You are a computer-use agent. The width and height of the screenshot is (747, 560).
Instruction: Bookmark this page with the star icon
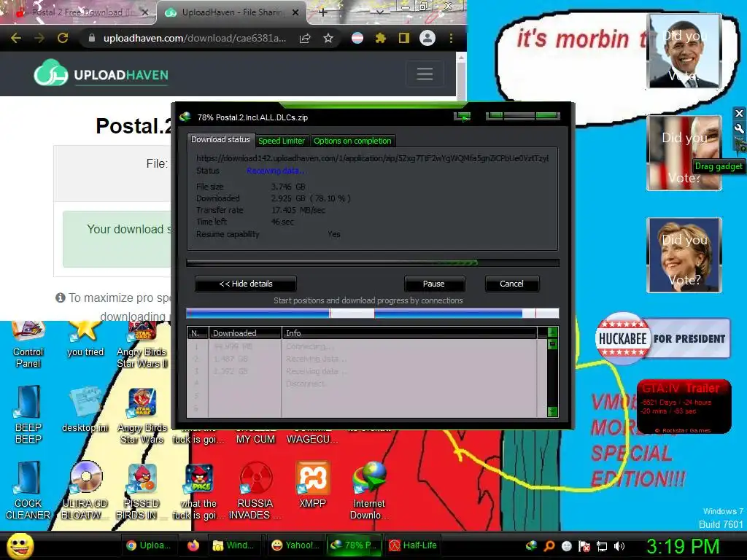(328, 38)
